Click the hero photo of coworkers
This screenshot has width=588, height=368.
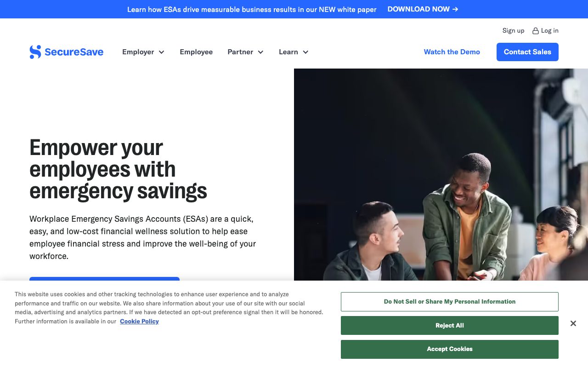coord(441,175)
